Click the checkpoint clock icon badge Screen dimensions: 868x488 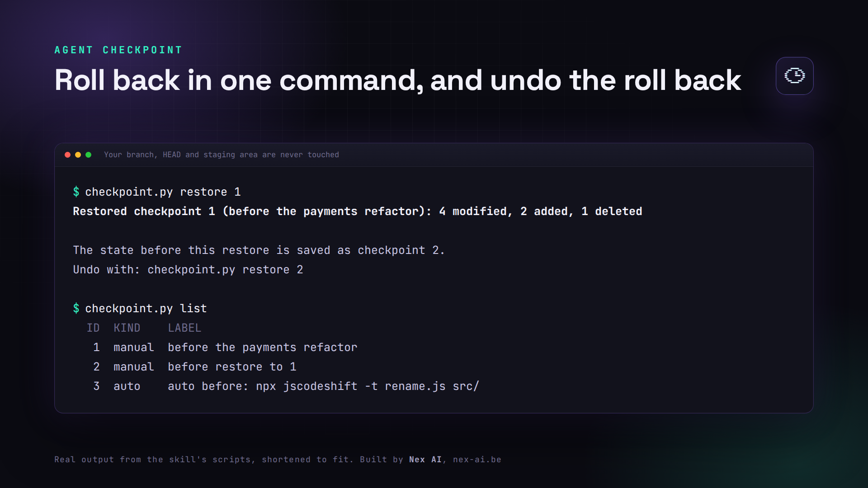point(794,76)
